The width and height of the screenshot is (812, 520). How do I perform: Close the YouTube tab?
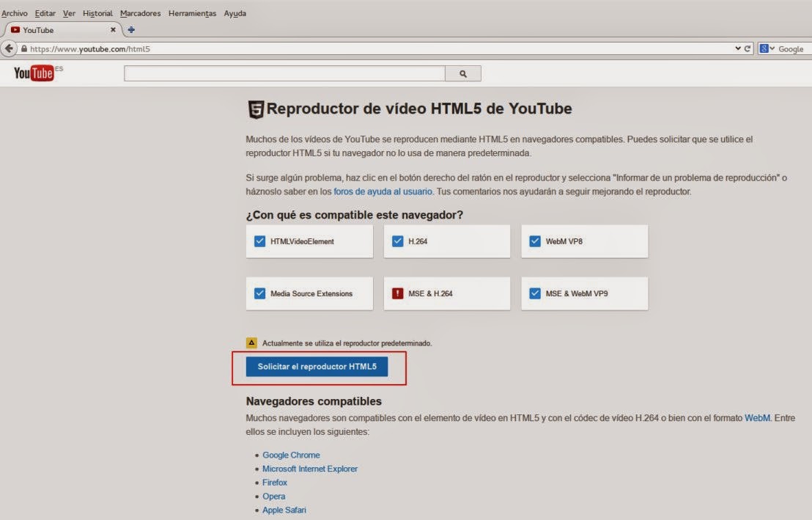click(x=113, y=30)
